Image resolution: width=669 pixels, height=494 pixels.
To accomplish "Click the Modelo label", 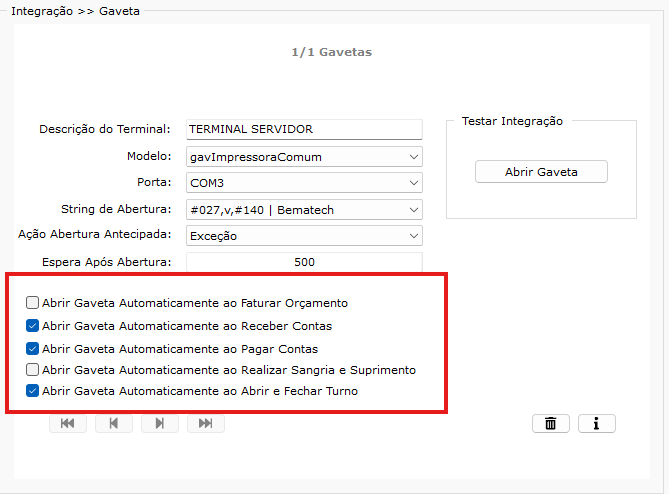I will [x=149, y=156].
